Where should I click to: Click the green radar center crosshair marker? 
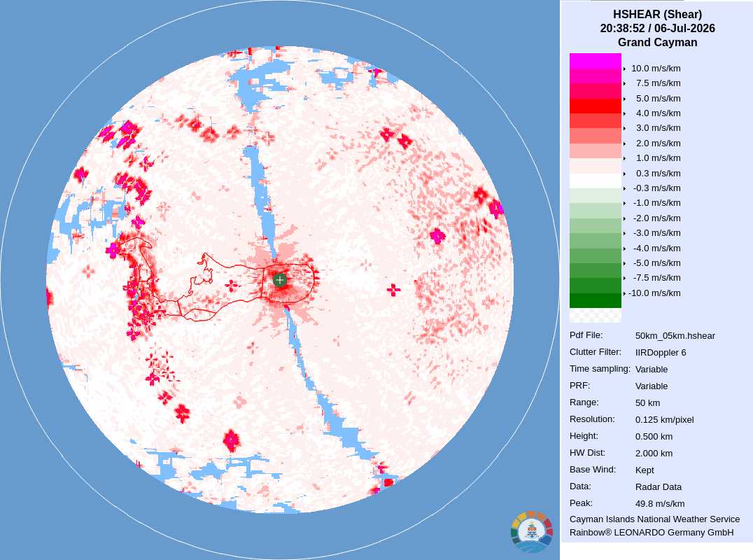click(x=280, y=279)
